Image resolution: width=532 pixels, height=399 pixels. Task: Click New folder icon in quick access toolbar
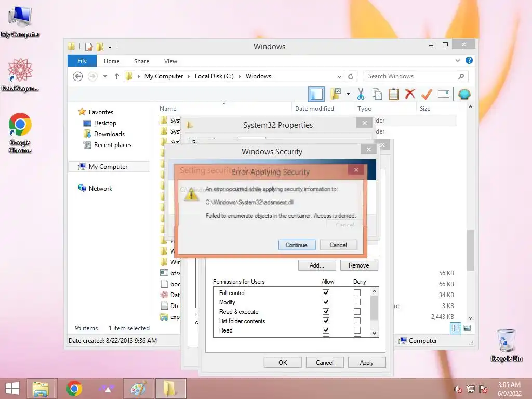click(100, 46)
